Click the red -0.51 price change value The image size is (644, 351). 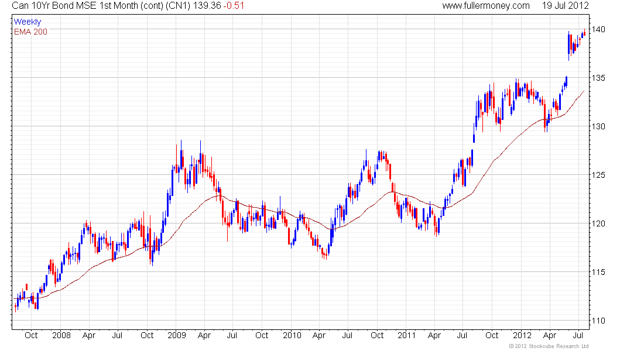pyautogui.click(x=234, y=6)
